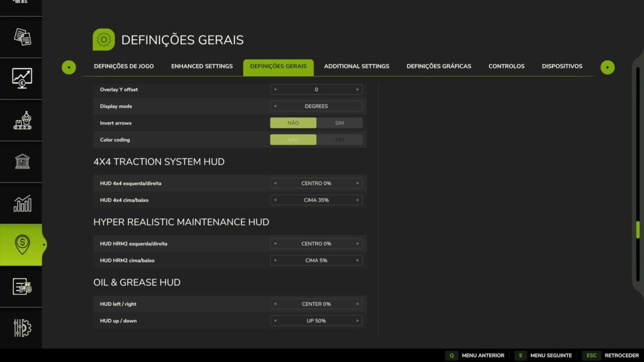Viewport: 644px width, 362px height.
Task: Open the production chains conveyor sidebar icon
Action: 22,120
